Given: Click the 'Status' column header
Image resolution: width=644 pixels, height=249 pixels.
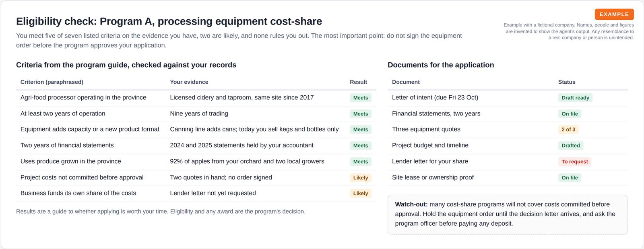Looking at the screenshot, I should 567,82.
